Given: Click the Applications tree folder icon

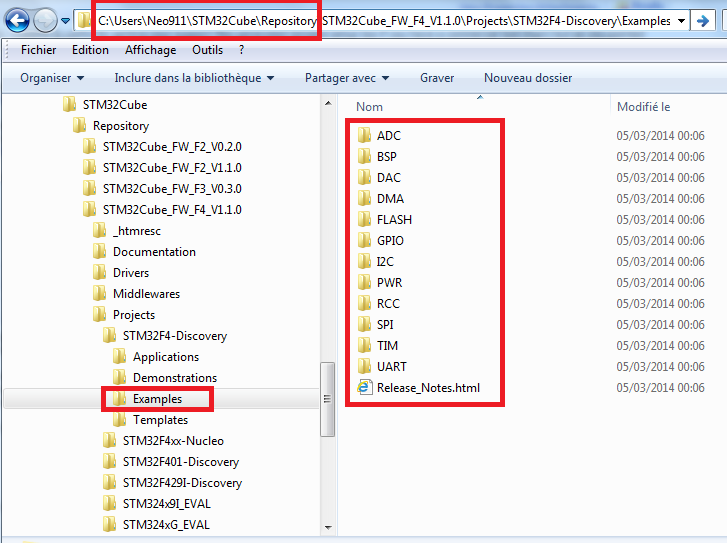Looking at the screenshot, I should 119,357.
